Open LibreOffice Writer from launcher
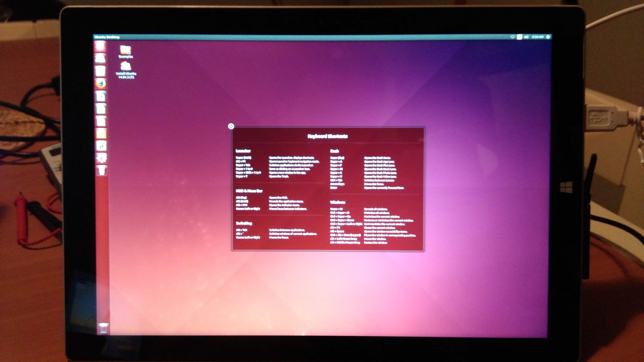The image size is (644, 362). [101, 96]
